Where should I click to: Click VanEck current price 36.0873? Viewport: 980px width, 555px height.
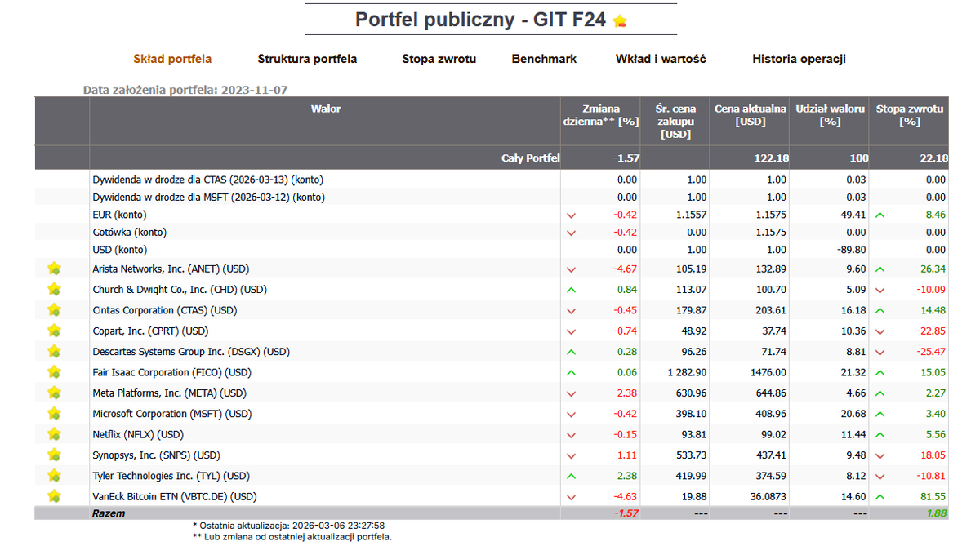768,496
